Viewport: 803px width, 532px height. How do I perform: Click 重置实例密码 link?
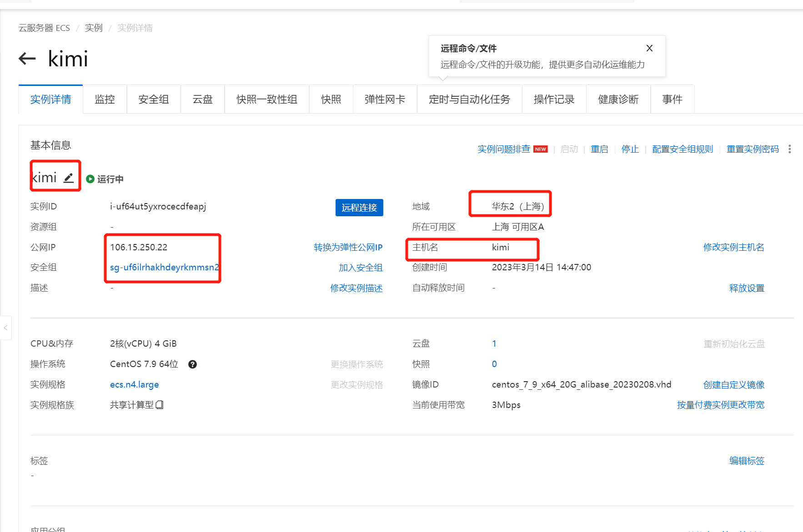coord(753,149)
